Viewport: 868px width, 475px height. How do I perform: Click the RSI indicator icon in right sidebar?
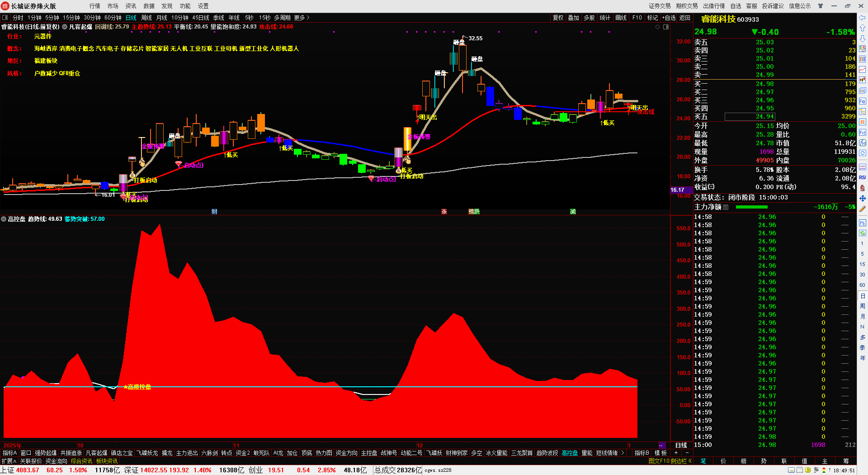(x=862, y=177)
